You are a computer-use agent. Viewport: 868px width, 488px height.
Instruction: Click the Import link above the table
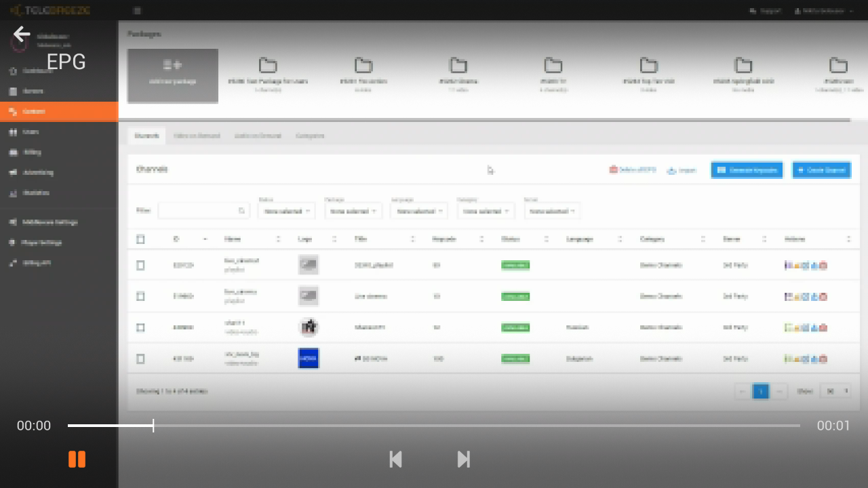tap(682, 170)
